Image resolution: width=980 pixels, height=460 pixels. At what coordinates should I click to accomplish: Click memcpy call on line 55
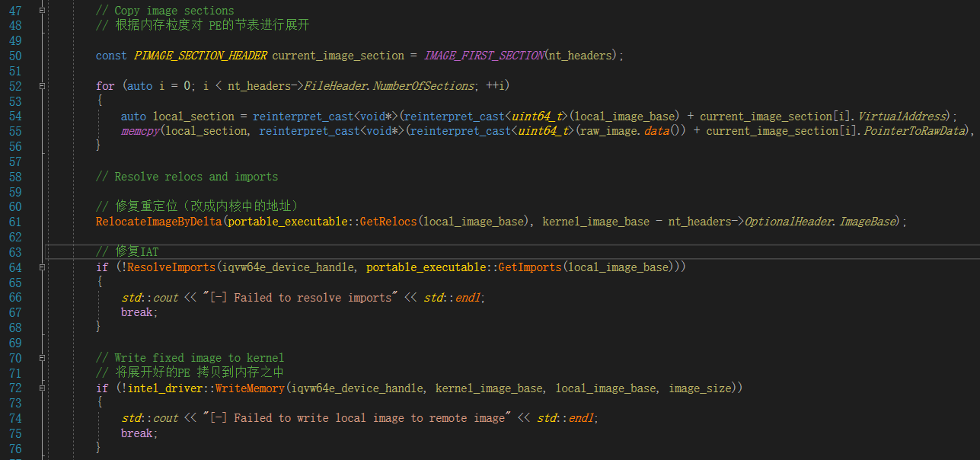coord(139,131)
